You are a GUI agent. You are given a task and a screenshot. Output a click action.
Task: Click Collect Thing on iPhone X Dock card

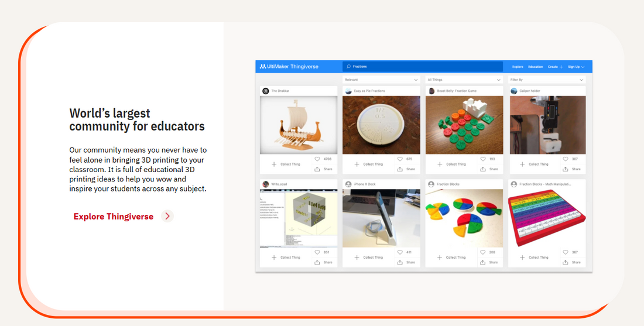click(x=369, y=258)
